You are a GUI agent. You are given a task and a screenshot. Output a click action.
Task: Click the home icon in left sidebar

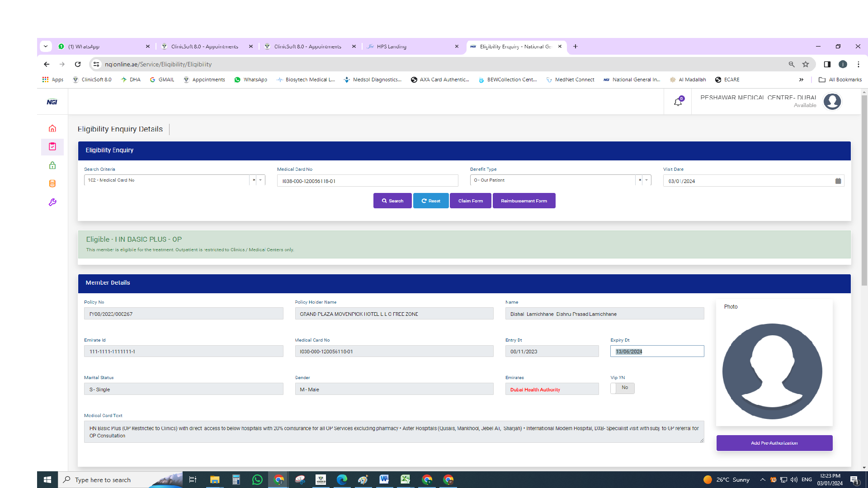pos(52,128)
